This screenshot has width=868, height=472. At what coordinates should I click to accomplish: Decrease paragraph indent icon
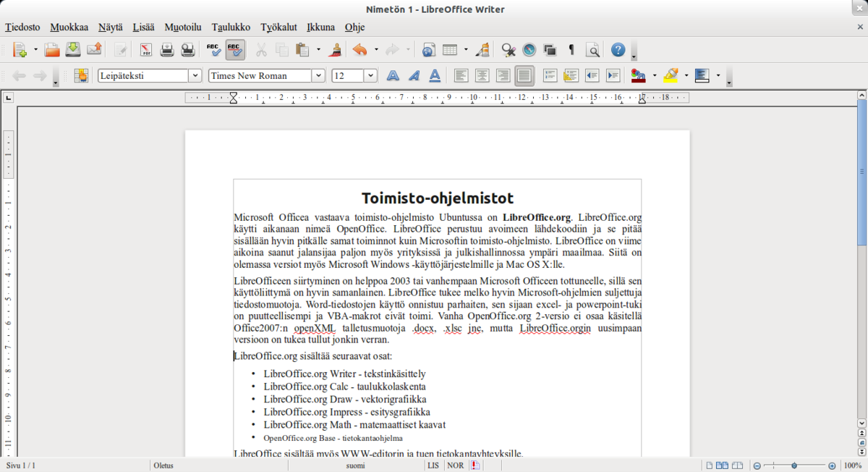click(592, 75)
